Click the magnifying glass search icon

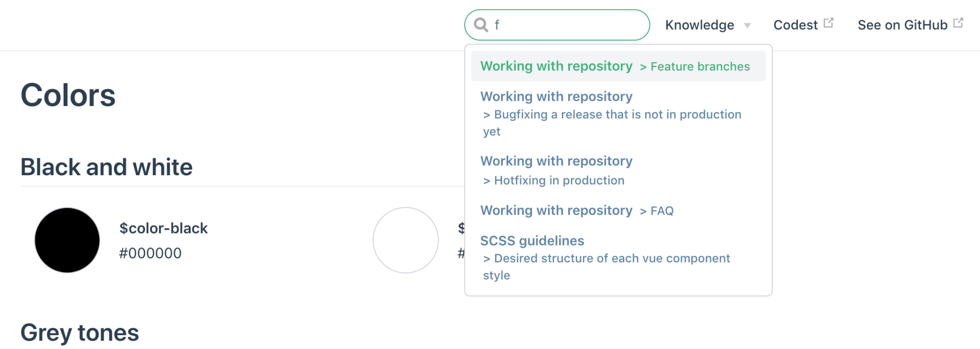[x=481, y=25]
